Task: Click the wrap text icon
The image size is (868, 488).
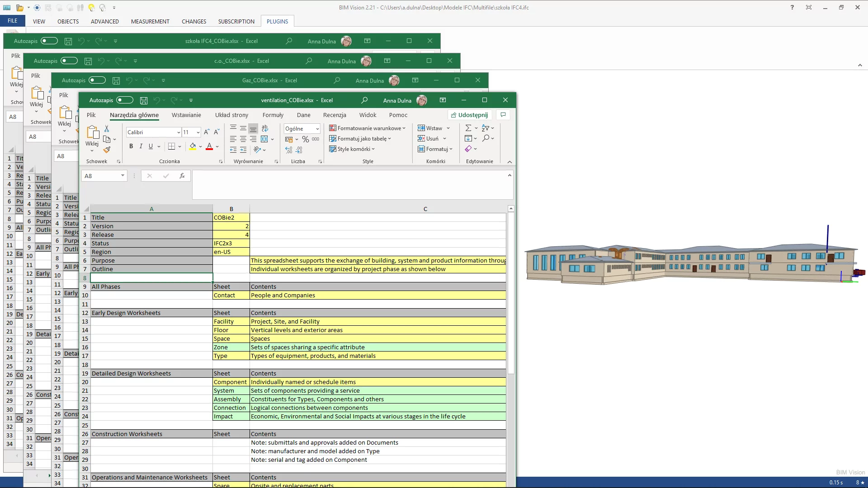Action: 265,128
